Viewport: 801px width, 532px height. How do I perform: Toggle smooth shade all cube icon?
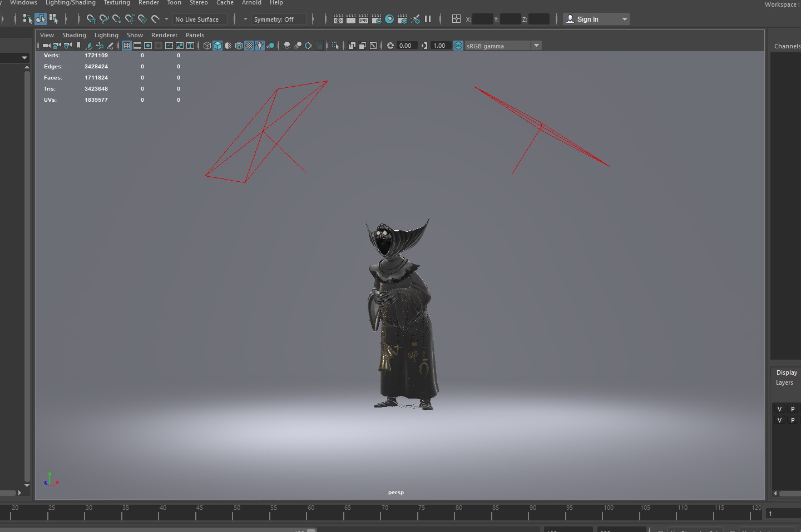(x=217, y=46)
